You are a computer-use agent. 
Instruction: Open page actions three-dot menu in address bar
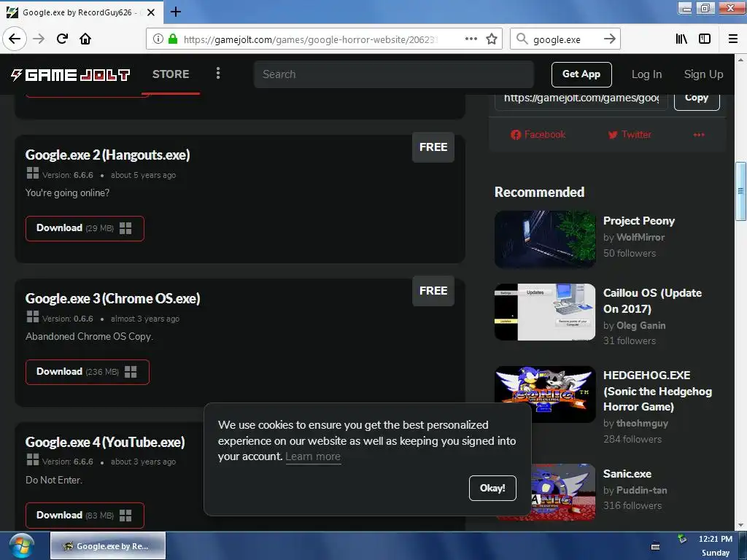click(471, 39)
